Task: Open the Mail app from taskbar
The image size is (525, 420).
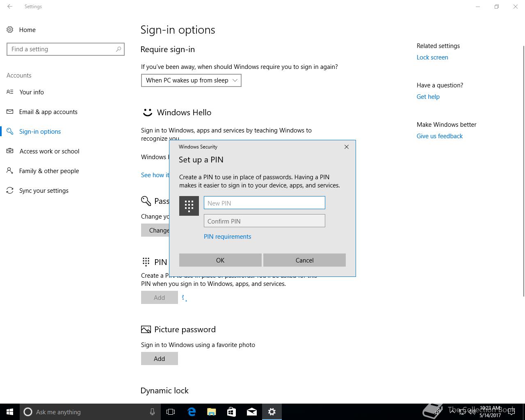Action: pos(252,412)
